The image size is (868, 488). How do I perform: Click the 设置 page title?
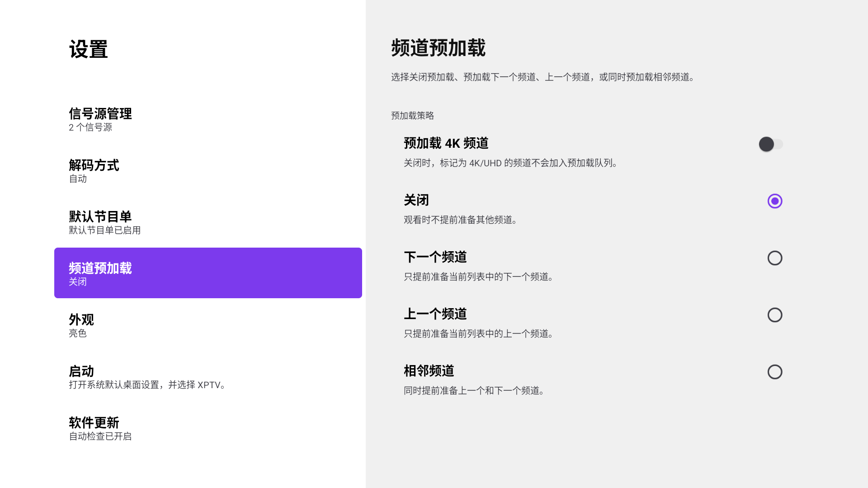[88, 49]
